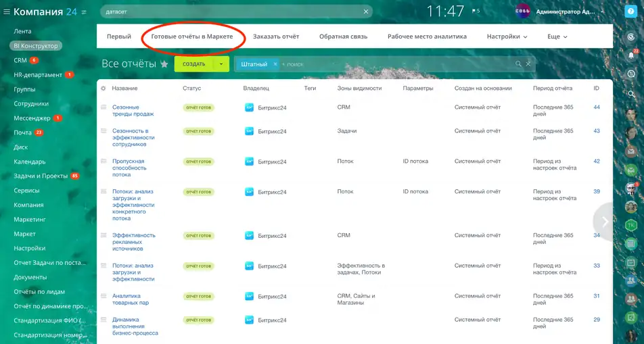Open the Первый tab

pyautogui.click(x=118, y=36)
